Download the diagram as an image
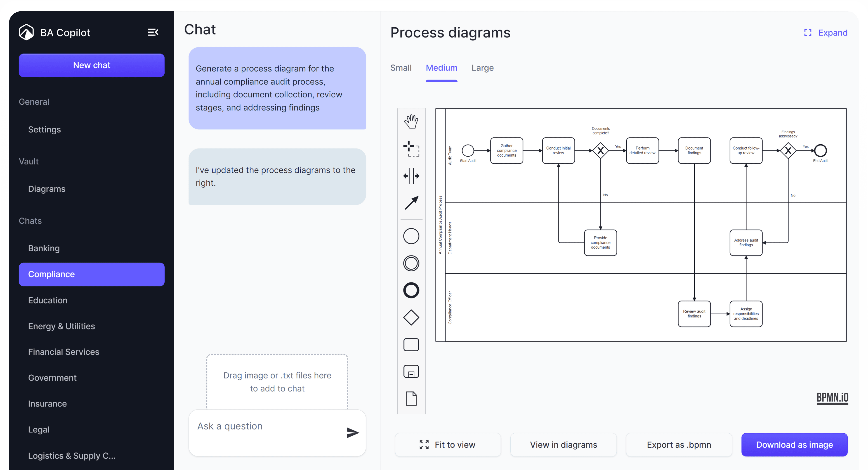 click(x=794, y=445)
